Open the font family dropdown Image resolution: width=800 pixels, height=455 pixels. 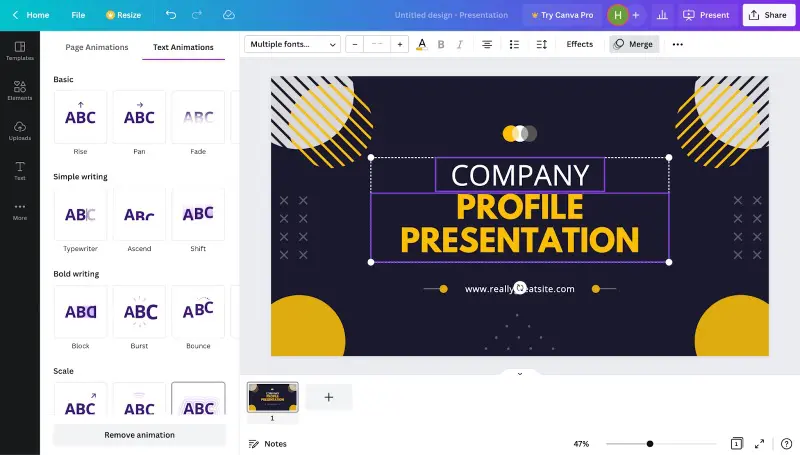(x=292, y=44)
